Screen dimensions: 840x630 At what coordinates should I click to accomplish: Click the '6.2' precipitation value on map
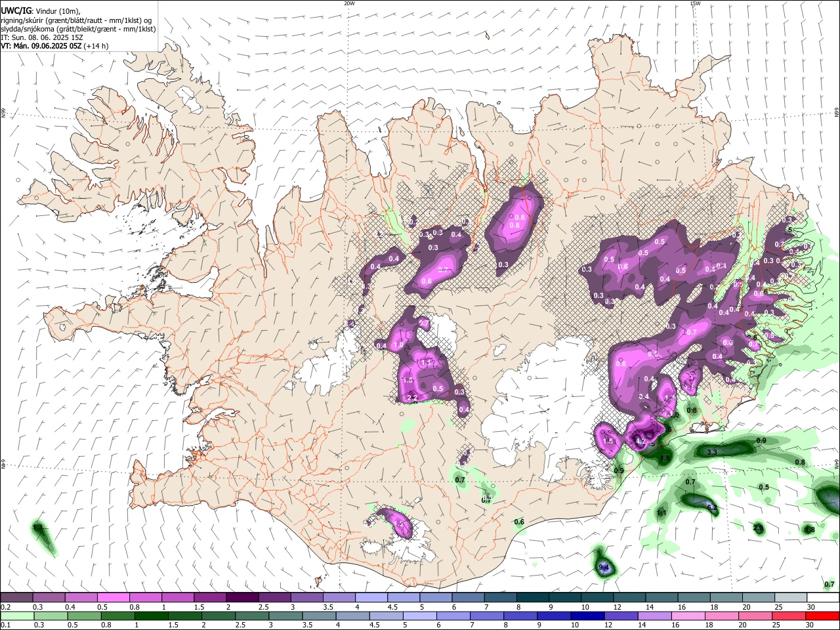712,507
